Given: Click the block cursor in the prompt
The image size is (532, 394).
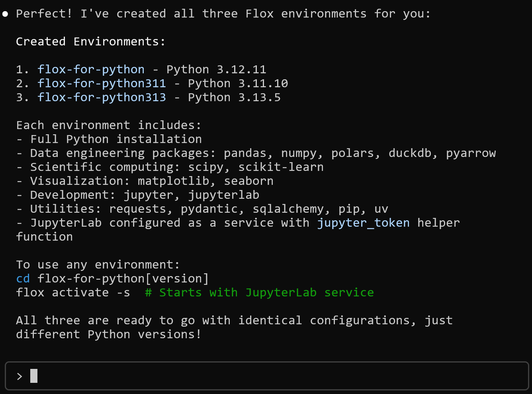Looking at the screenshot, I should [x=34, y=376].
